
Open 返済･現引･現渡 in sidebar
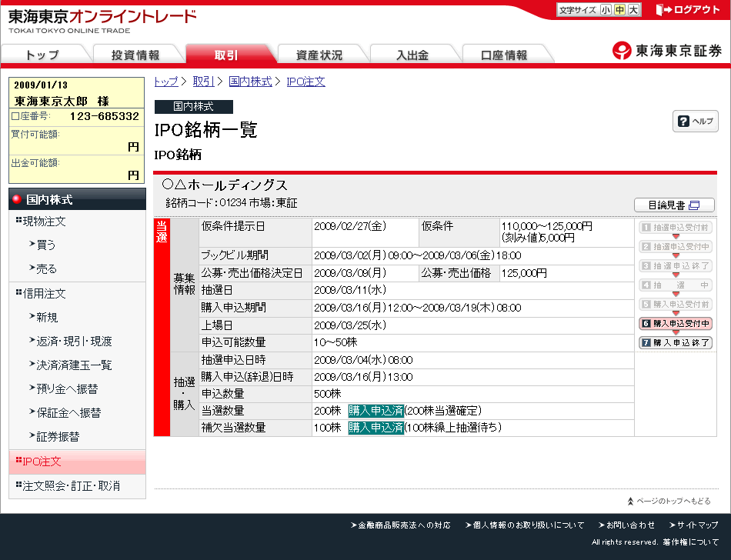click(74, 341)
